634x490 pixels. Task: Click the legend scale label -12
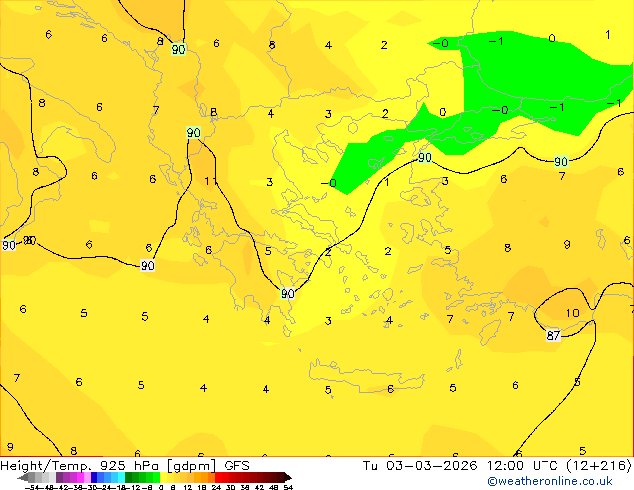click(132, 487)
